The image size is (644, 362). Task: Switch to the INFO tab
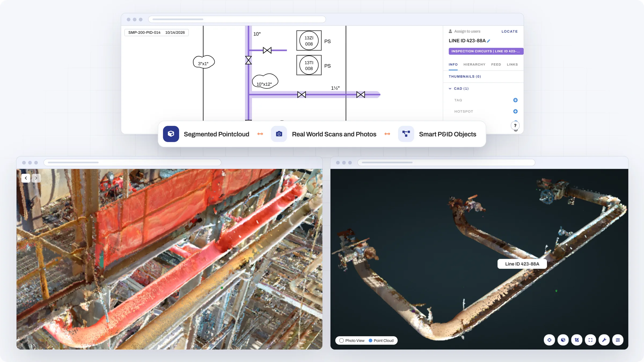(x=453, y=65)
